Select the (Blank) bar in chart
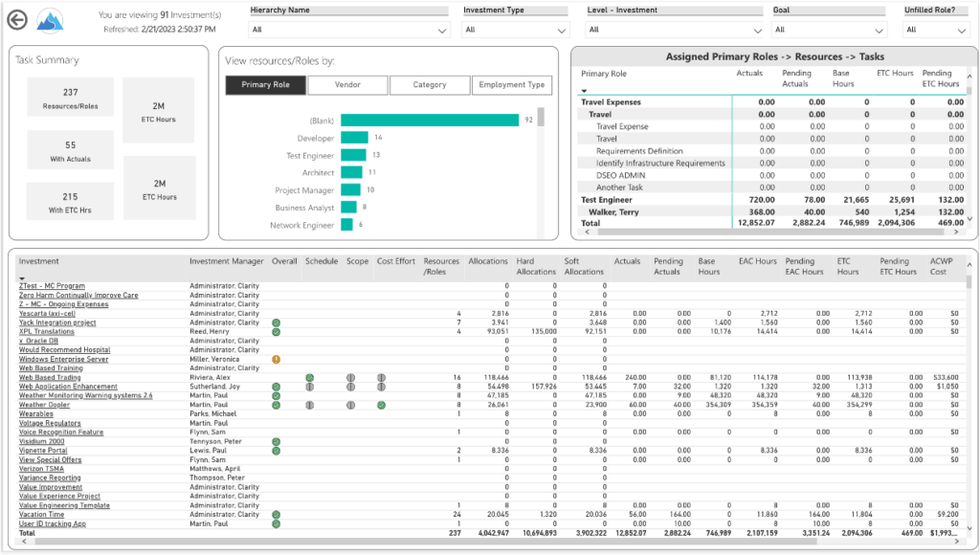Screen dimensions: 980x555 point(430,120)
